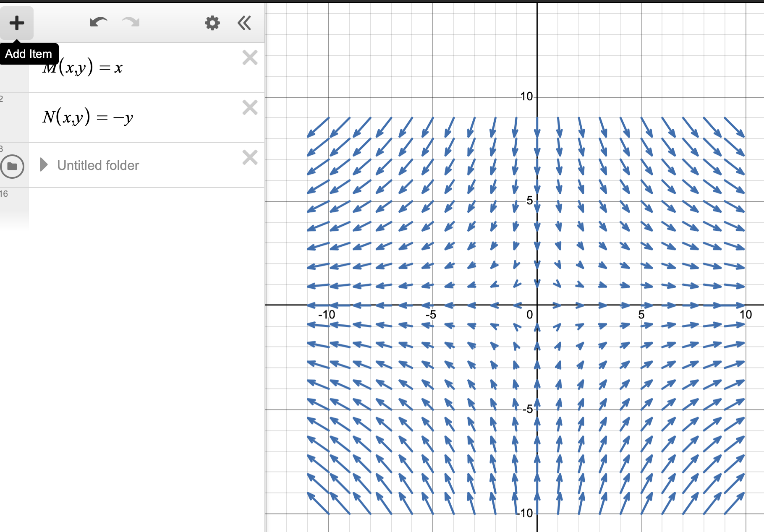
Task: Hide the expression list with double chevron
Action: (244, 23)
